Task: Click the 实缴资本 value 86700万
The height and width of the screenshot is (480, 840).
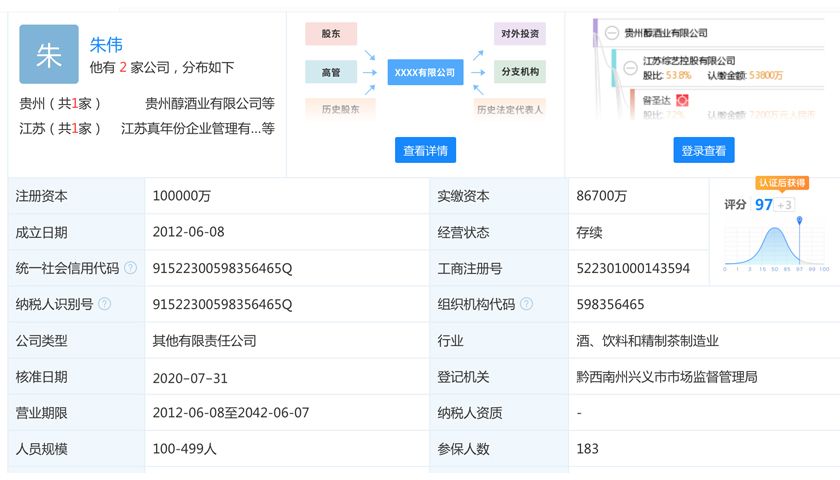Action: click(601, 196)
